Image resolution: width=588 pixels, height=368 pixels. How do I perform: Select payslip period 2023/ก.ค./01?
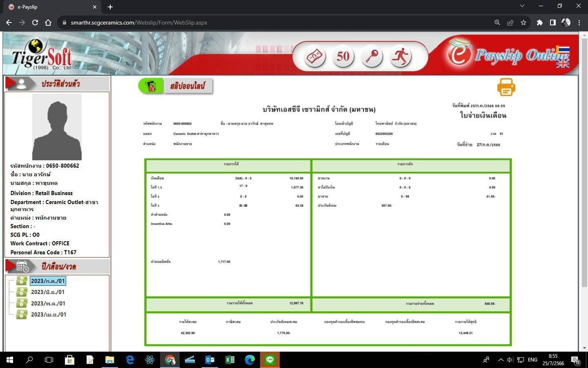(48, 281)
